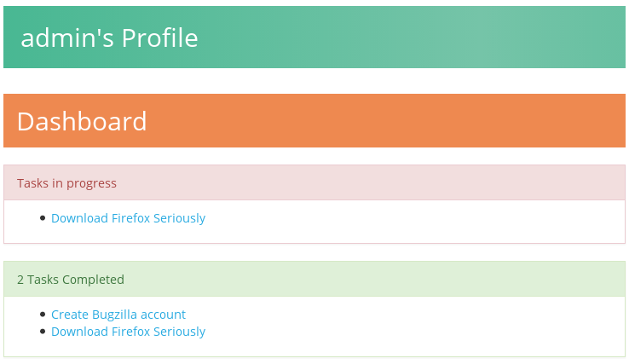
Task: Select the 2 Tasks Completed panel header
Action: tap(314, 279)
